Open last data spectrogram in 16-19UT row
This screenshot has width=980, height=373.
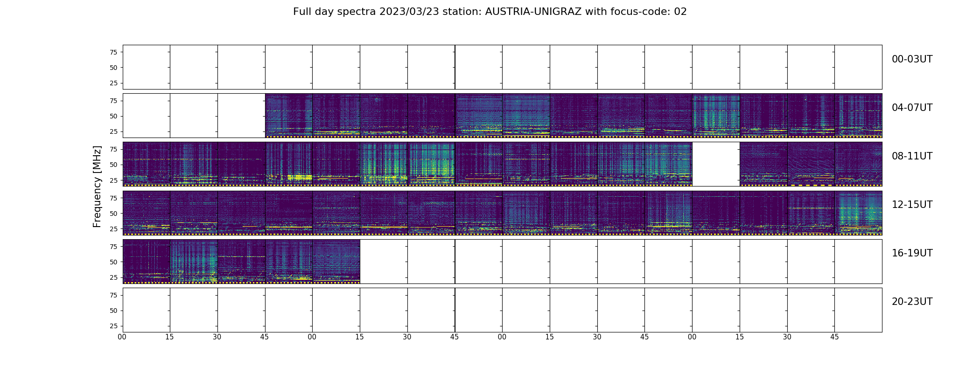pos(336,261)
